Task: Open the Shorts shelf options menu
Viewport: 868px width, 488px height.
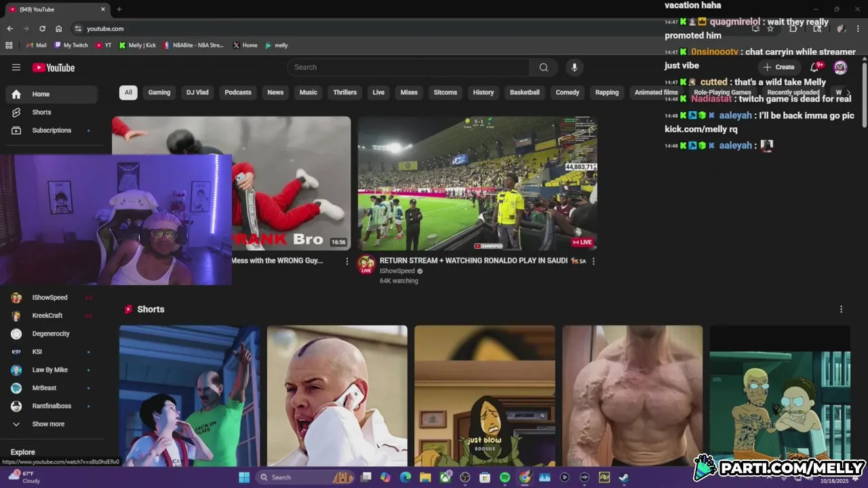Action: (x=842, y=309)
